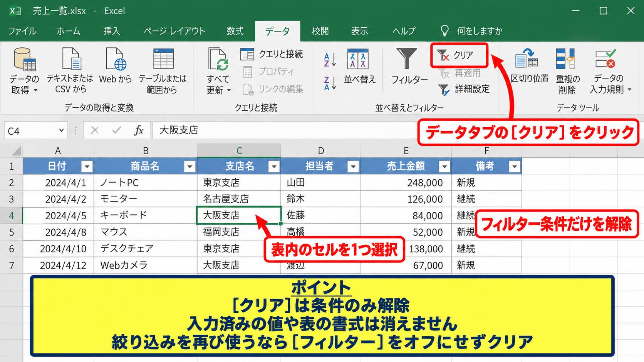Open the 備考 filter dropdown
This screenshot has height=362, width=644.
click(515, 167)
